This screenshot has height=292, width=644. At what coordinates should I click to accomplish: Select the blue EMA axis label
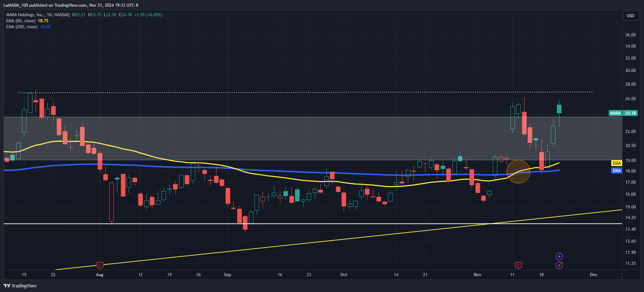pos(617,171)
